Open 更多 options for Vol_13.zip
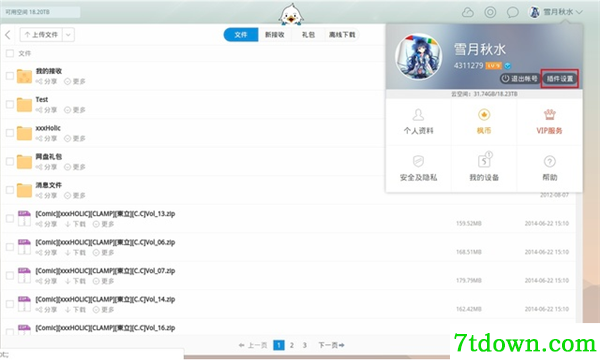Image resolution: width=600 pixels, height=362 pixels. click(x=103, y=224)
